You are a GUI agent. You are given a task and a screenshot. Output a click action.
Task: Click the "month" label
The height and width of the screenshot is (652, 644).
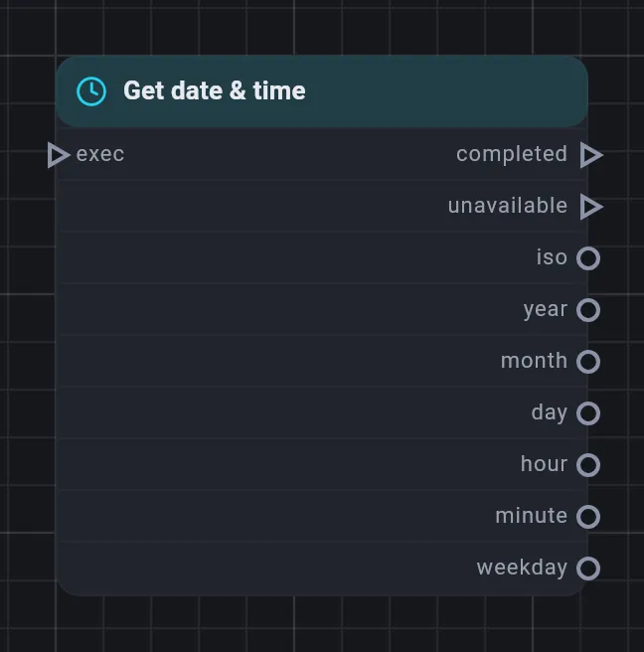pos(535,361)
